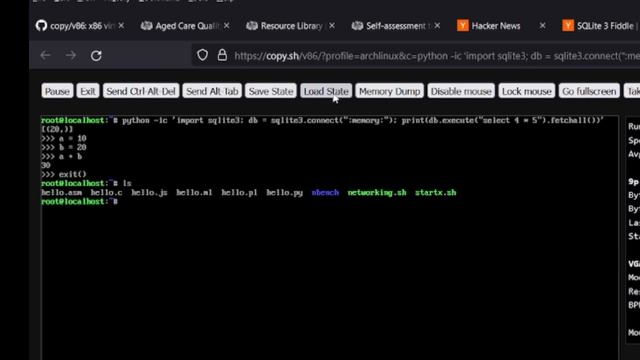Click the 'exit()' line in terminal
Screen dimensions: 640x360
64,174
